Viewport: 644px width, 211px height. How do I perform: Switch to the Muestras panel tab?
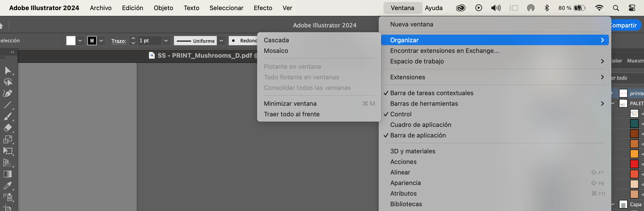[635, 61]
